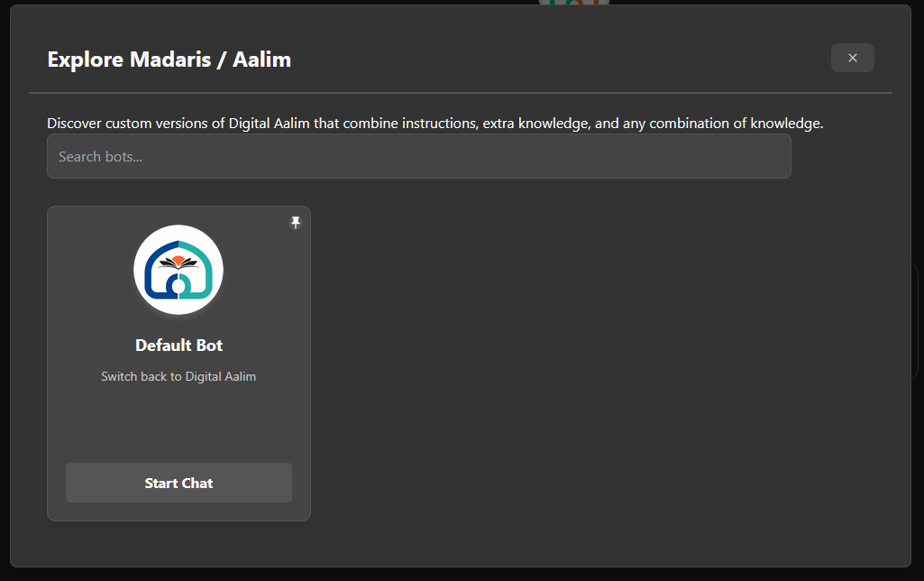Screen dimensions: 924x581
Task: Click 'Switch back to Digital Aalim' text
Action: click(x=178, y=376)
